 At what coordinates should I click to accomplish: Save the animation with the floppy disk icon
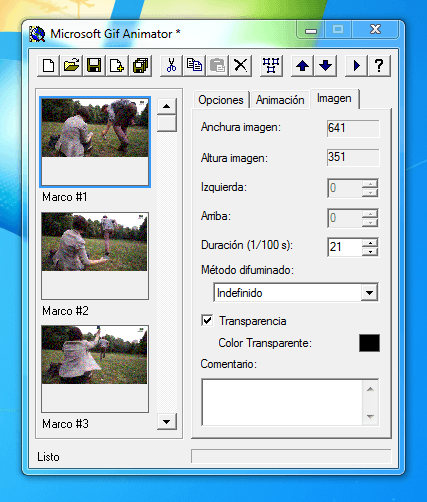(94, 65)
